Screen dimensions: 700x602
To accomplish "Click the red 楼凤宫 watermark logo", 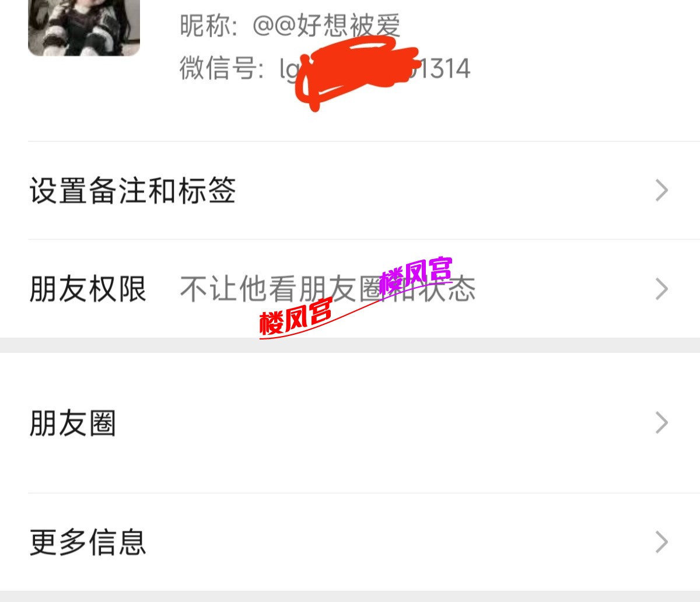I will tap(296, 317).
